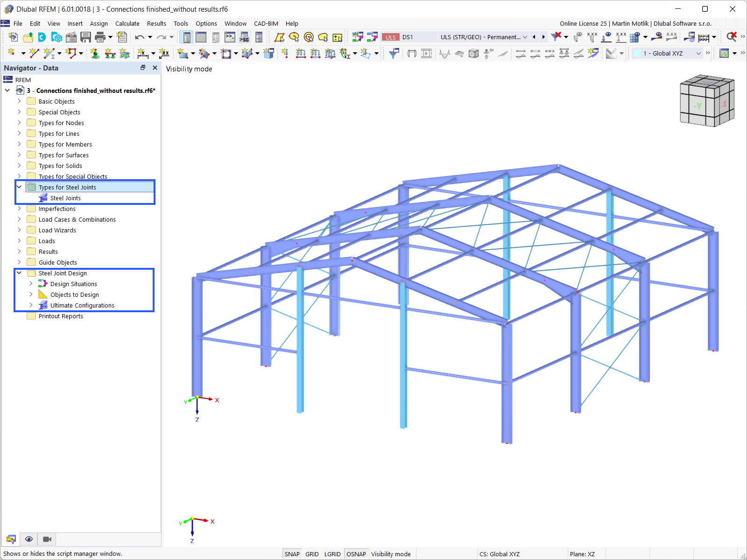
Task: Undo the last action
Action: tap(139, 37)
